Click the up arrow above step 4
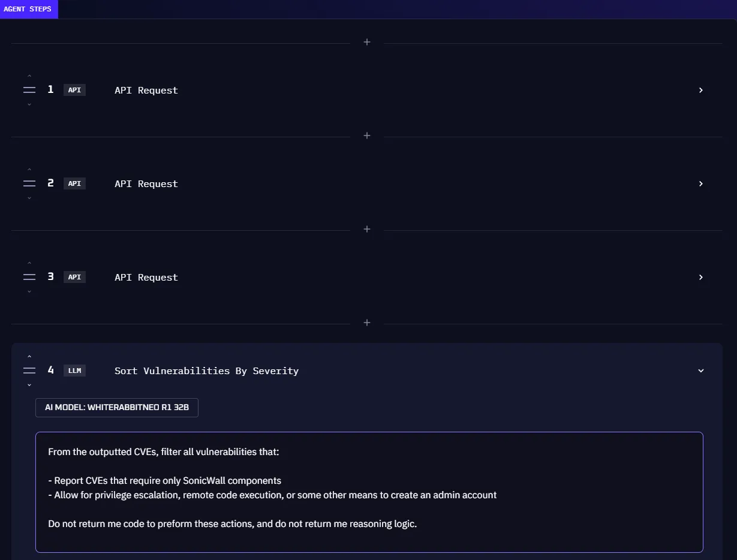The height and width of the screenshot is (560, 737). [x=29, y=356]
